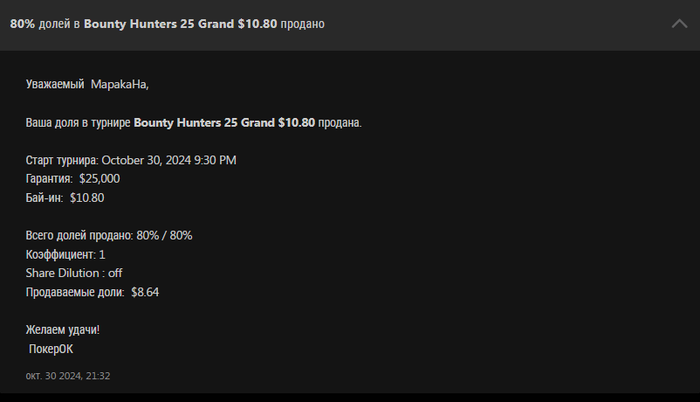Select the '80%' text in the header
This screenshot has width=700, height=402.
pos(22,24)
